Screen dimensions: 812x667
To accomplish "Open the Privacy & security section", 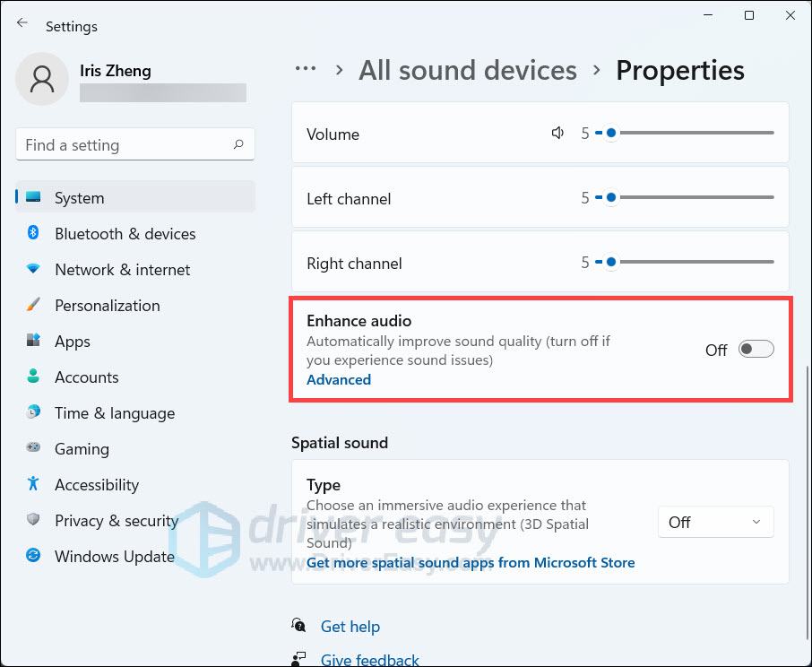I will click(x=117, y=520).
